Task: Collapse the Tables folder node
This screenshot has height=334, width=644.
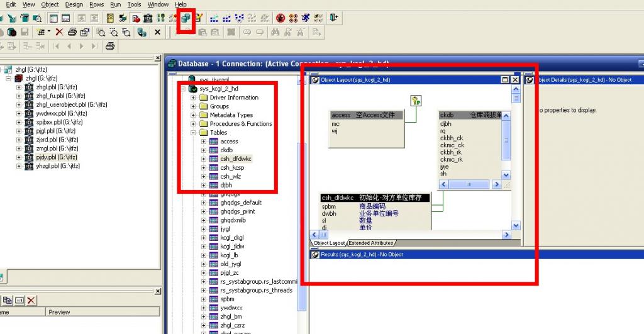Action: point(194,133)
